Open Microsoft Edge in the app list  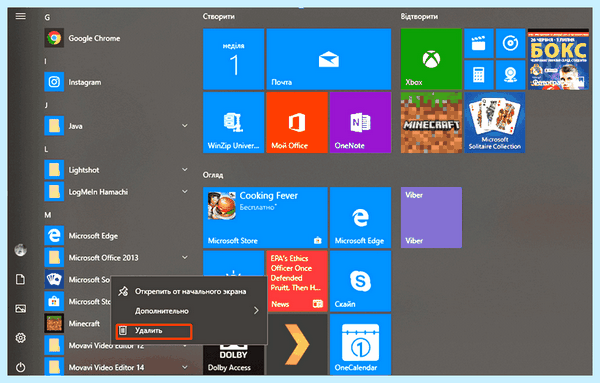117,236
